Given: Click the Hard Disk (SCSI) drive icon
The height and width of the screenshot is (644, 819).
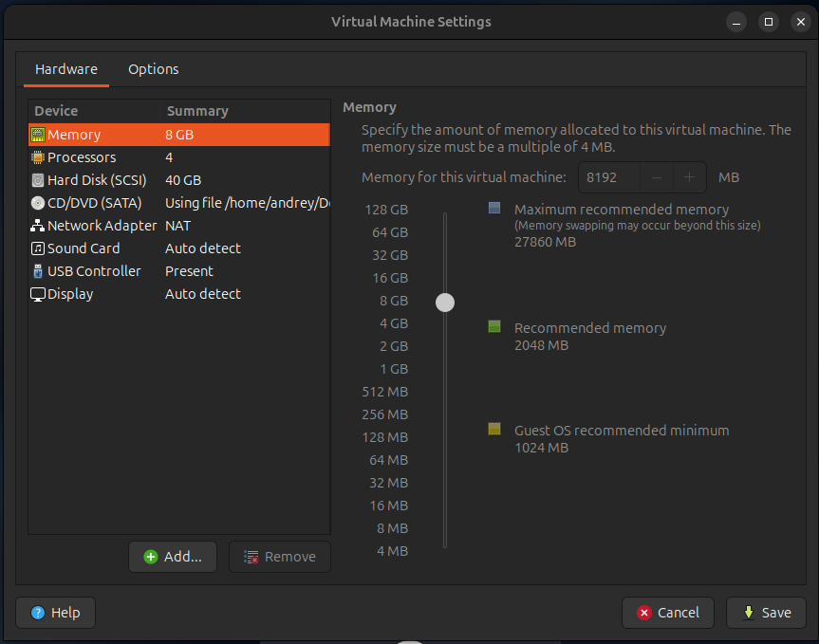Looking at the screenshot, I should click(38, 180).
